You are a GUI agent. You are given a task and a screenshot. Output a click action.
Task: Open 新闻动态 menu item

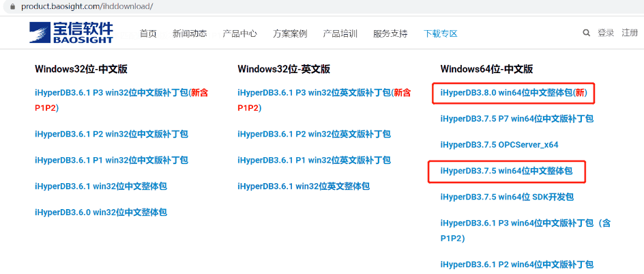click(190, 33)
